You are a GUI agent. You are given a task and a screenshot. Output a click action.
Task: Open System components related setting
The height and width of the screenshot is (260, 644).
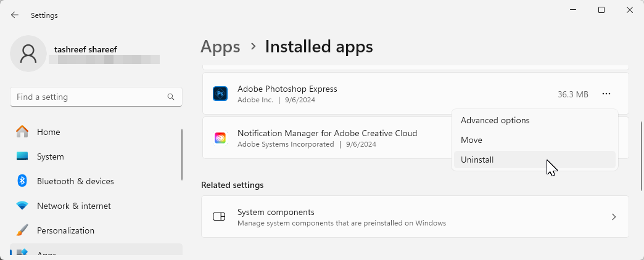coord(415,216)
